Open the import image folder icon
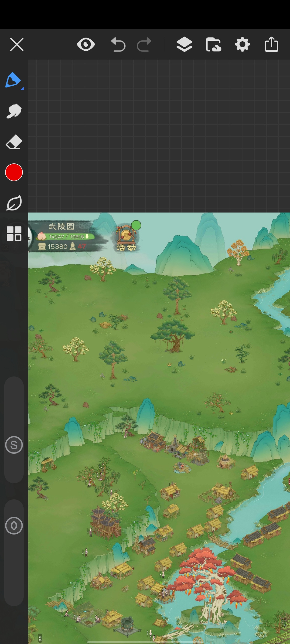 pos(213,44)
